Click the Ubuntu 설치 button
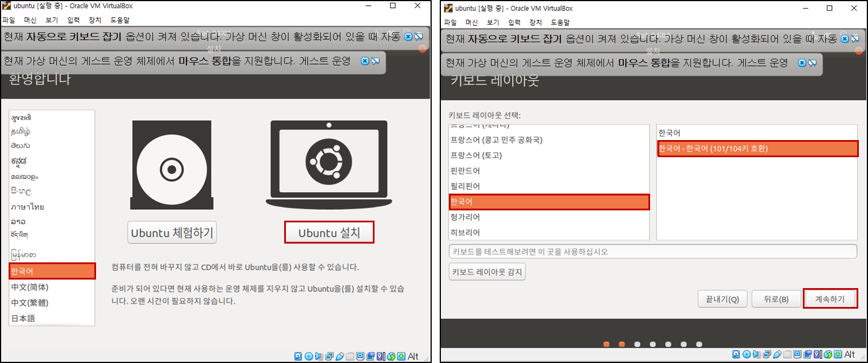This screenshot has width=868, height=363. click(329, 233)
